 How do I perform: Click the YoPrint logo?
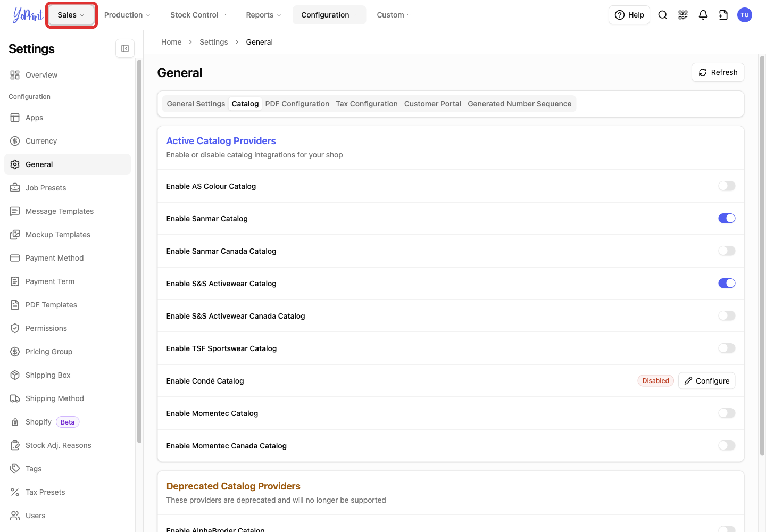pos(28,15)
